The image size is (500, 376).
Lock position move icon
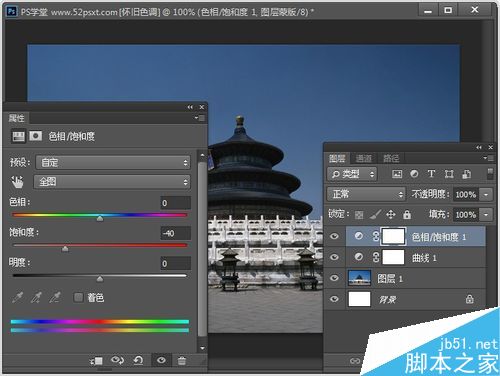[391, 214]
